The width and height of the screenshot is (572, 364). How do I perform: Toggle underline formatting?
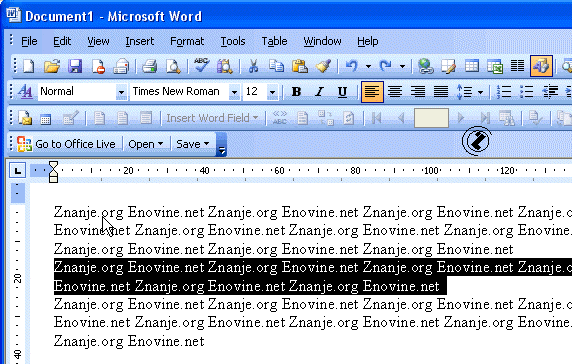click(x=342, y=92)
